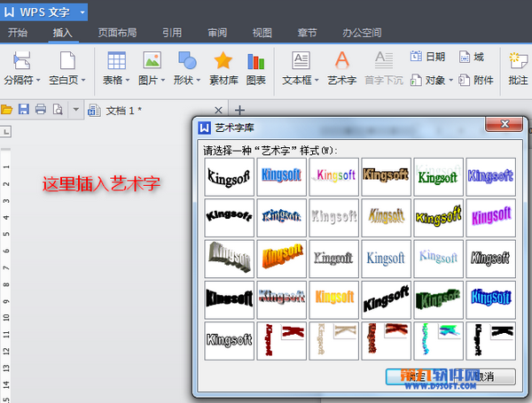Expand the quick access toolbar dropdown
This screenshot has height=403, width=532.
pyautogui.click(x=76, y=110)
